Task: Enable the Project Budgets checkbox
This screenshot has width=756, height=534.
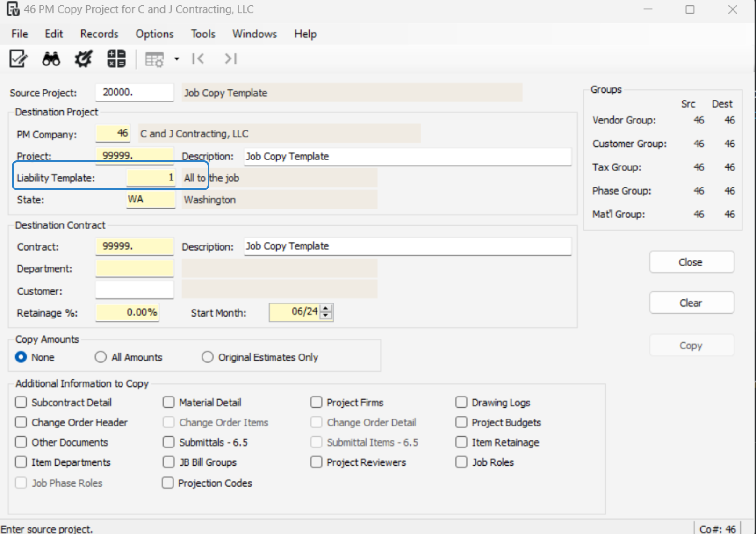Action: (461, 422)
